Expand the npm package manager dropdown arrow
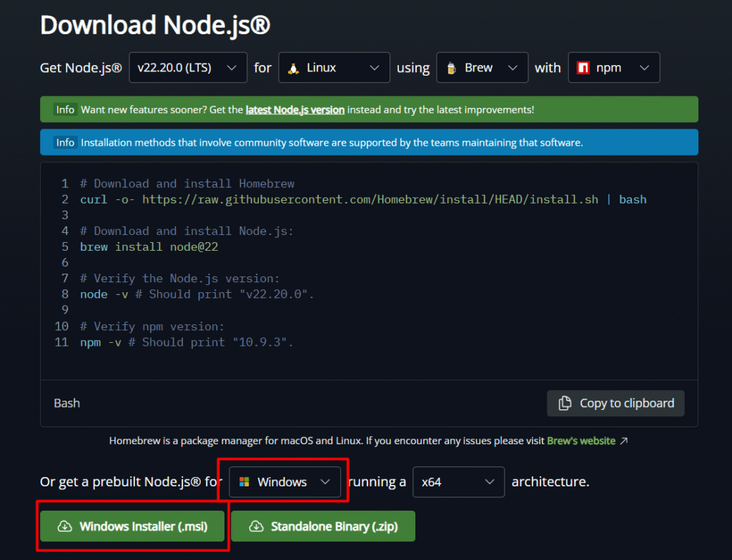This screenshot has width=732, height=560. click(644, 68)
